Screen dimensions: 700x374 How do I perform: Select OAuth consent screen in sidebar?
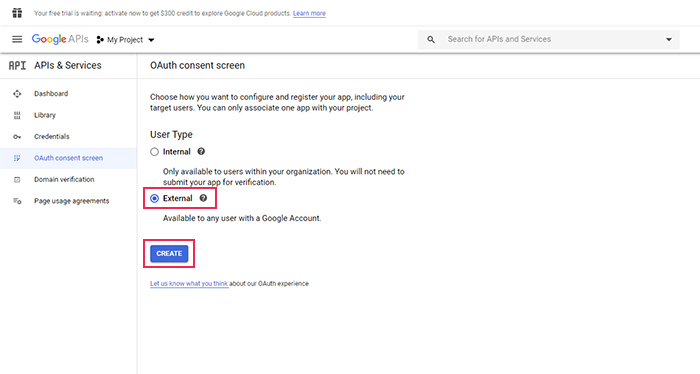click(x=68, y=158)
